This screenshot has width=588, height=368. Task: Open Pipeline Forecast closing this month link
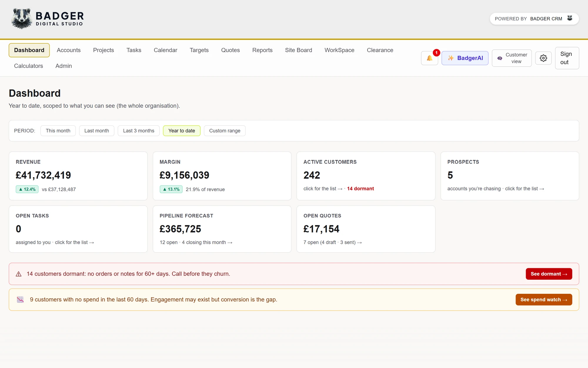207,242
